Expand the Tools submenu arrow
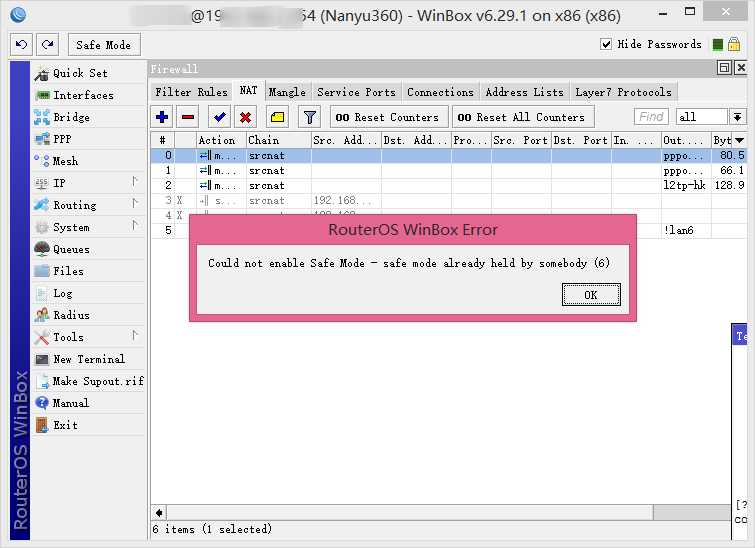The height and width of the screenshot is (548, 755). pyautogui.click(x=135, y=335)
